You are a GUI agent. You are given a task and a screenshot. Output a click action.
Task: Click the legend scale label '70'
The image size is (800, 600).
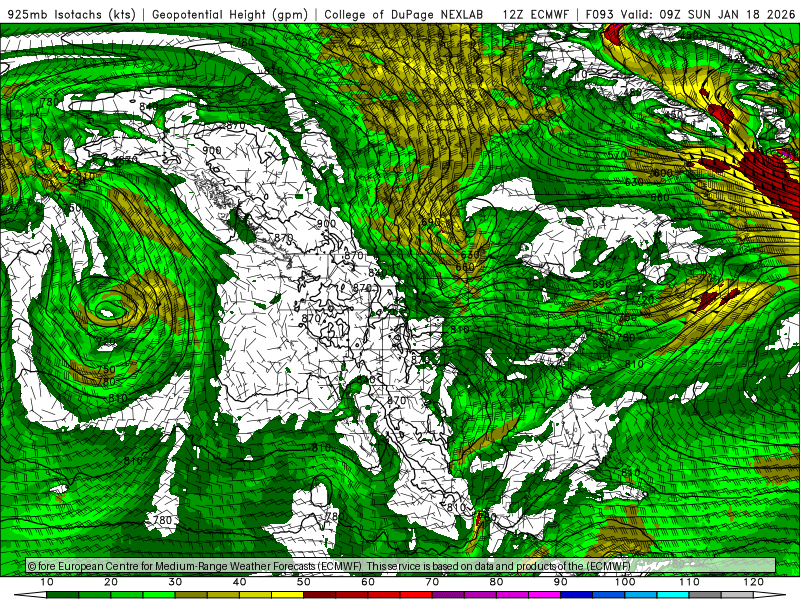coord(432,582)
